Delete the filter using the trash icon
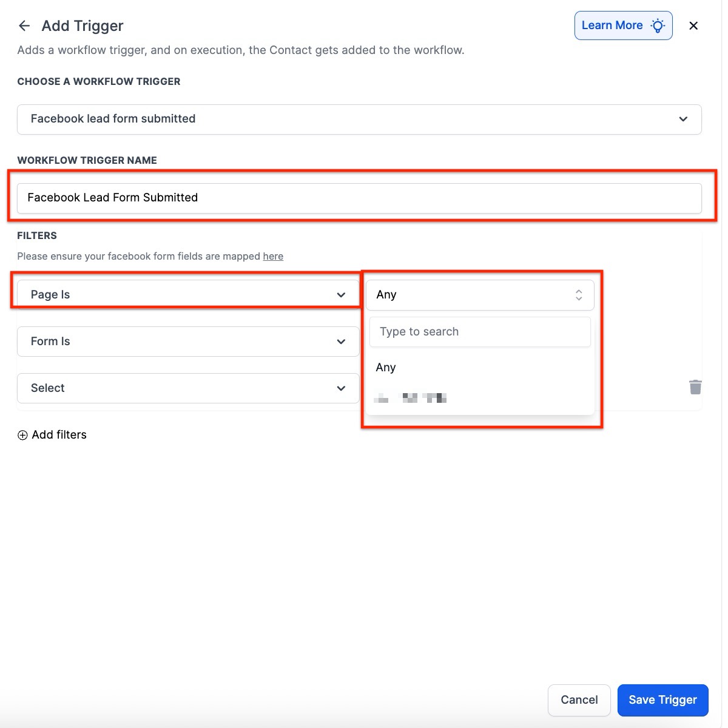Image resolution: width=728 pixels, height=728 pixels. (695, 387)
